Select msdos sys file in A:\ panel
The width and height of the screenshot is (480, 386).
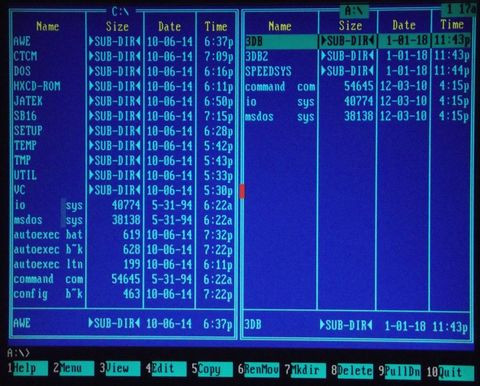click(x=357, y=116)
